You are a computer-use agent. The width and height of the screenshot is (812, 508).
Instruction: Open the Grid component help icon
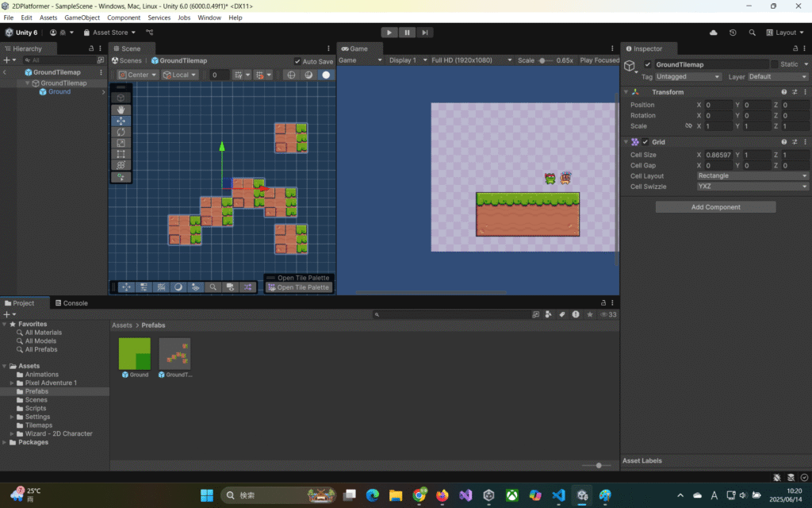784,142
